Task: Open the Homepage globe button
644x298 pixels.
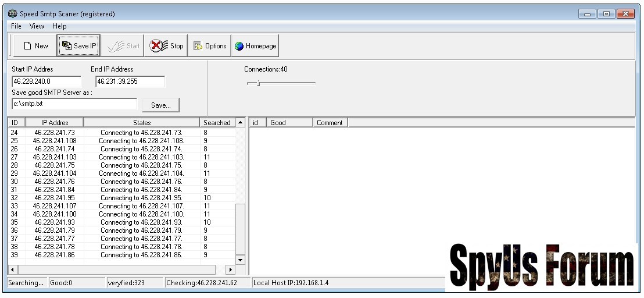Action: pyautogui.click(x=255, y=46)
